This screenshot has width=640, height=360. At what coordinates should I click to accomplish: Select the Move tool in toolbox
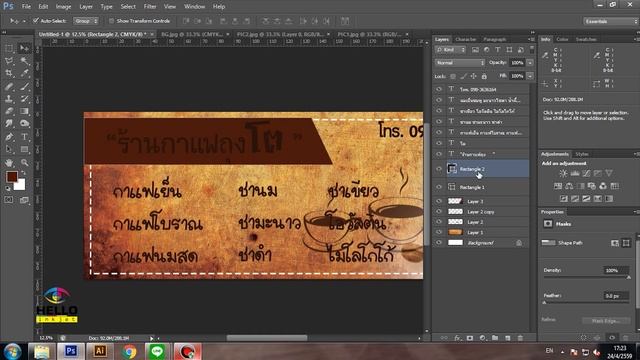pyautogui.click(x=24, y=49)
